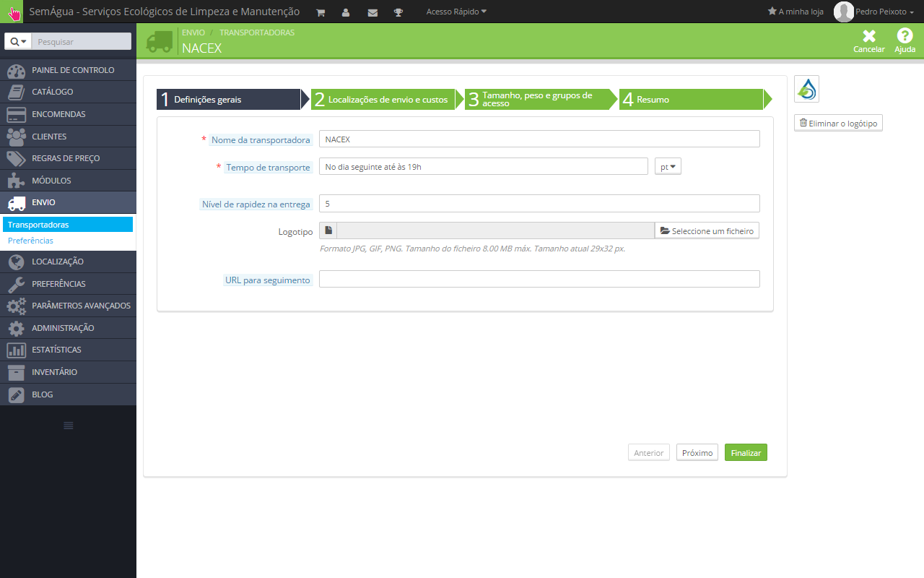The width and height of the screenshot is (924, 578).
Task: Open sidebar Preferências main menu with wrench
Action: point(69,284)
